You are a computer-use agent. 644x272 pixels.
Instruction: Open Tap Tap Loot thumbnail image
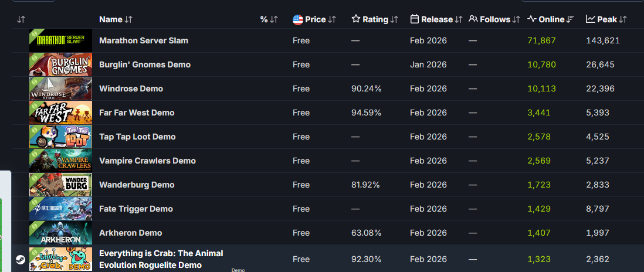(61, 137)
